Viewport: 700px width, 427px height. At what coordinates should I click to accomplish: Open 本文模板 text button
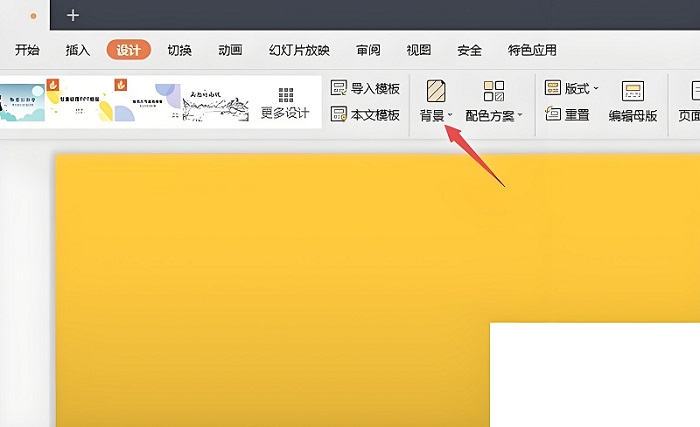pyautogui.click(x=375, y=115)
